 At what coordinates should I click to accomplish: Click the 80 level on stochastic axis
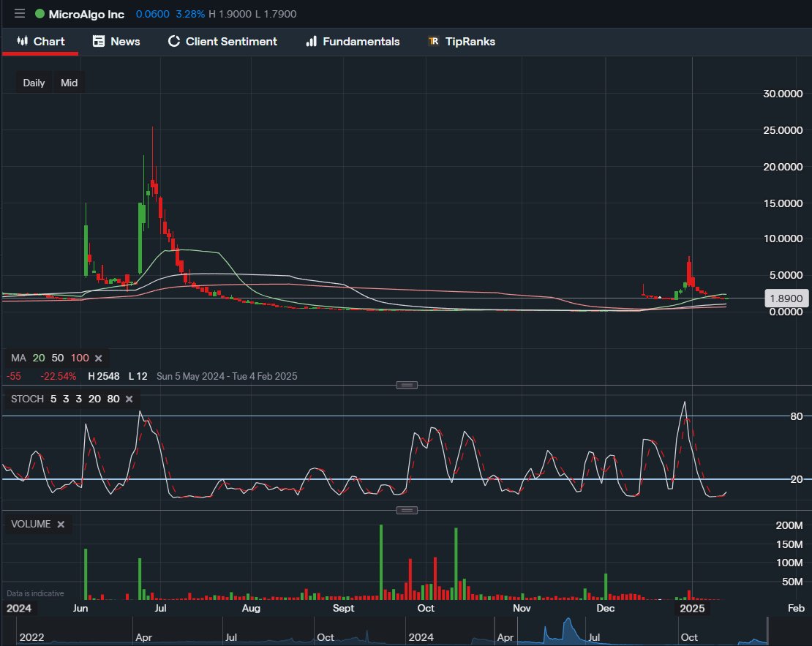coord(797,416)
